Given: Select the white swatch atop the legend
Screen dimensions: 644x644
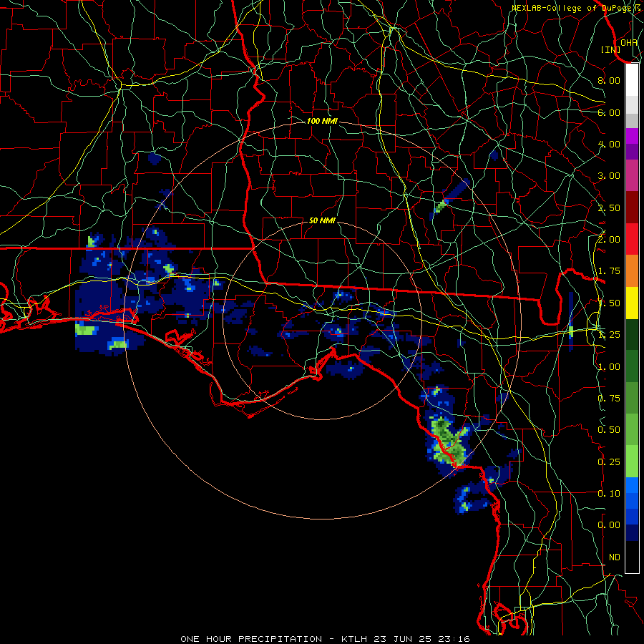Looking at the screenshot, I should 632,80.
